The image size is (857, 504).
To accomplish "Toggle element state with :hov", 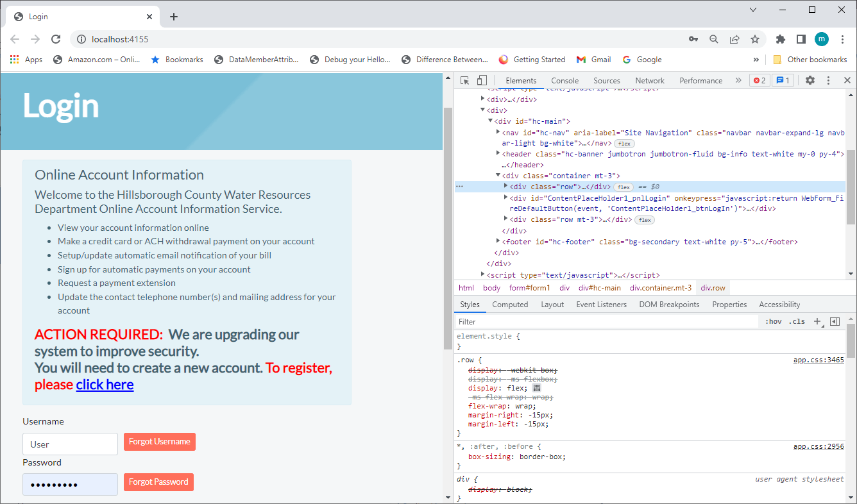I will click(x=773, y=321).
